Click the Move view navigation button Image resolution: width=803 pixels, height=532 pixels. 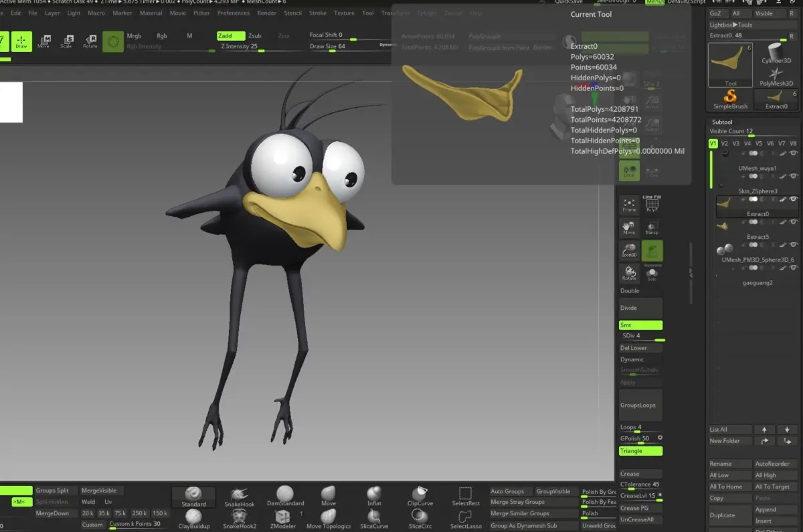[629, 228]
